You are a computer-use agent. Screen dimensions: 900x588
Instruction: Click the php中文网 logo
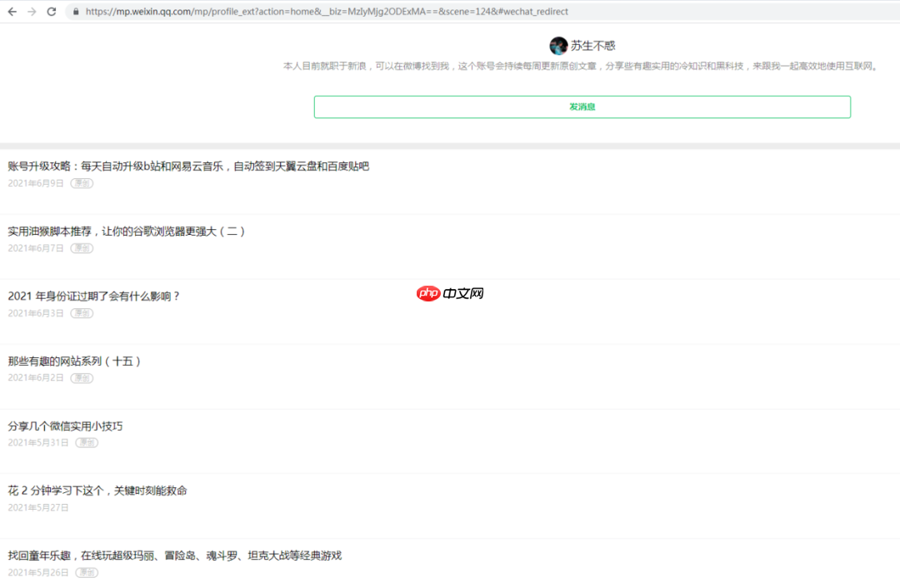coord(450,293)
